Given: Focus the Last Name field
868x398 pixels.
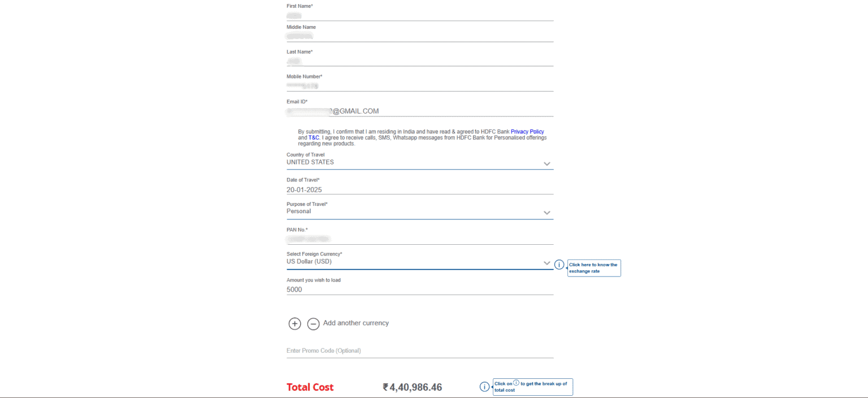Looking at the screenshot, I should [x=420, y=60].
